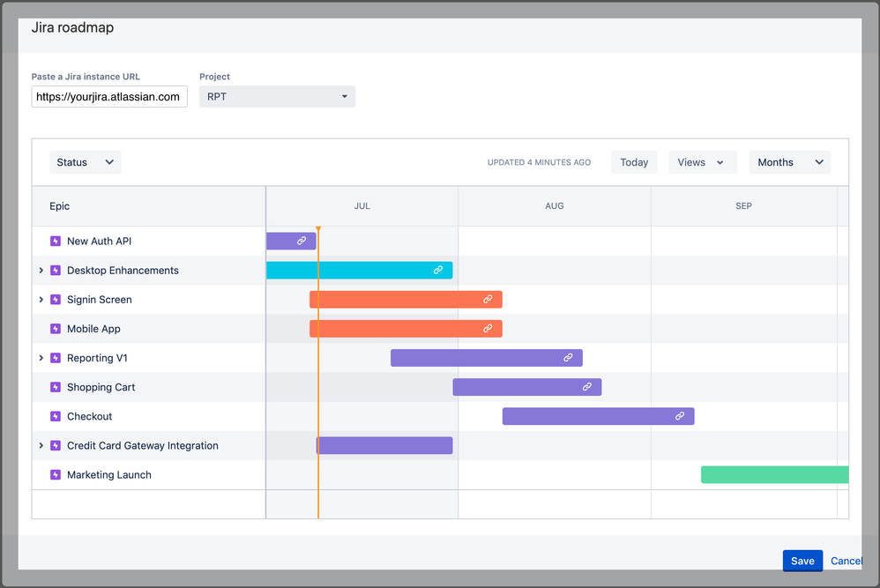The width and height of the screenshot is (880, 588).
Task: Click the Checkout epic name
Action: point(90,416)
